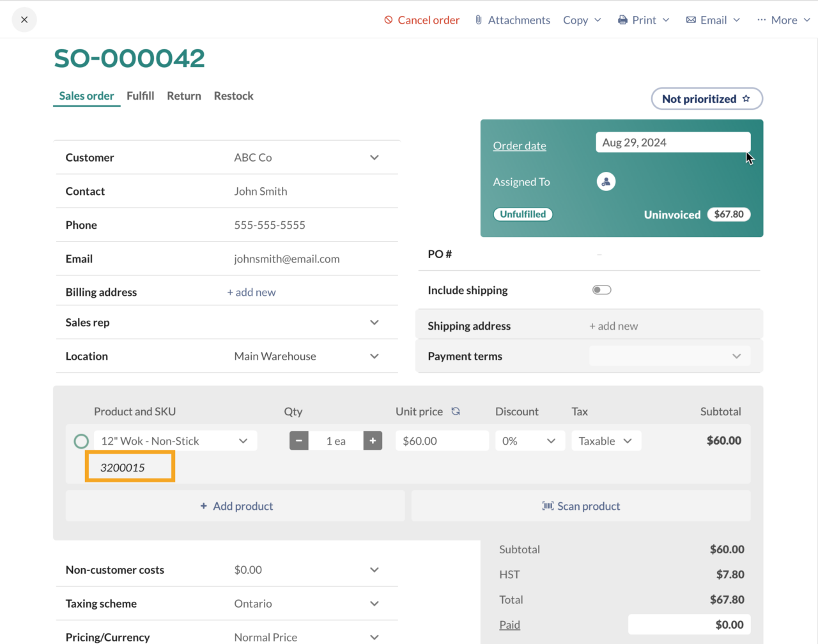Click add new beside Billing address
Viewport: 818px width, 644px height.
[x=251, y=292]
